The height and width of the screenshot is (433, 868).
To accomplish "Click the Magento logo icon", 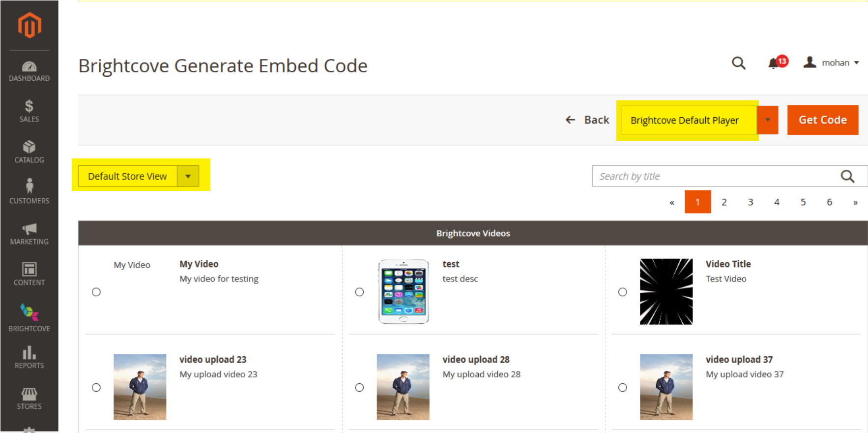I will tap(29, 26).
